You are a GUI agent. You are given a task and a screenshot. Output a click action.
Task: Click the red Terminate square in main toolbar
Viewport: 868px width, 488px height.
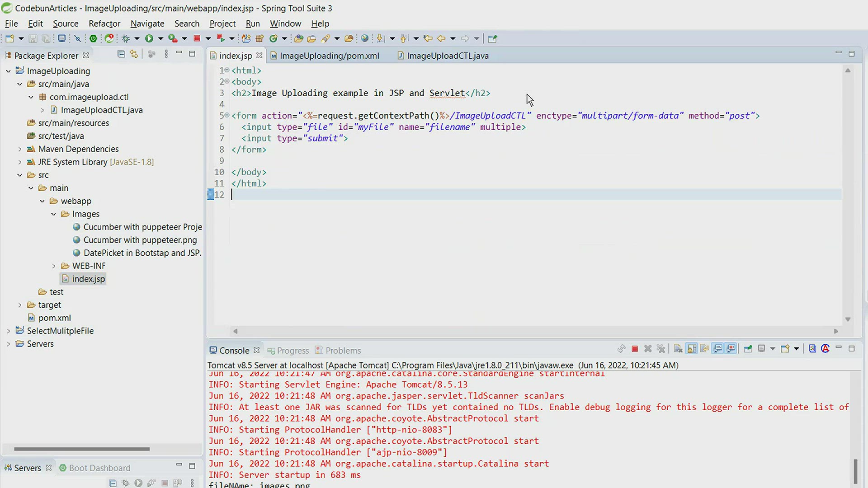coord(197,39)
